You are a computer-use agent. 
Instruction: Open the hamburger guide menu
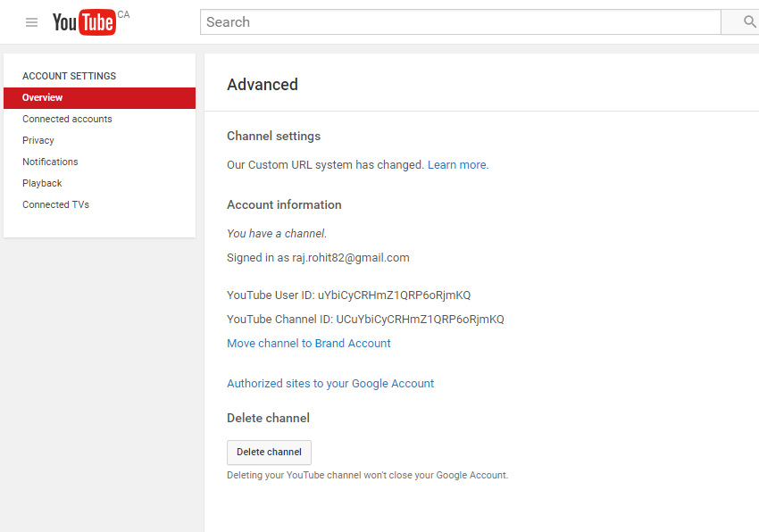(31, 22)
